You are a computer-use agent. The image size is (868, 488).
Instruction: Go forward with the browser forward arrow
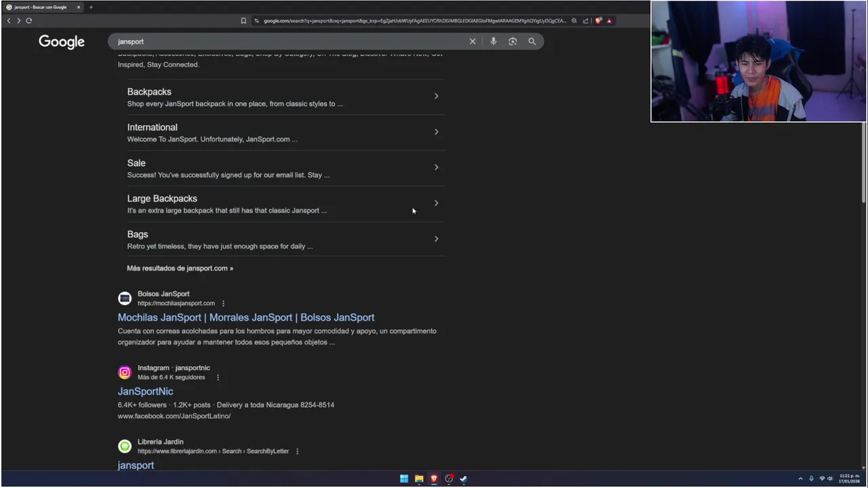[18, 20]
